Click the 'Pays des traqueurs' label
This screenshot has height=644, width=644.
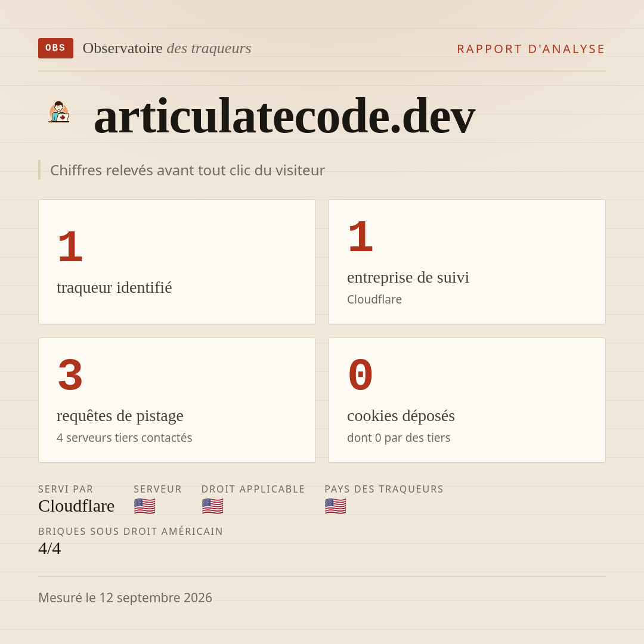pos(384,489)
